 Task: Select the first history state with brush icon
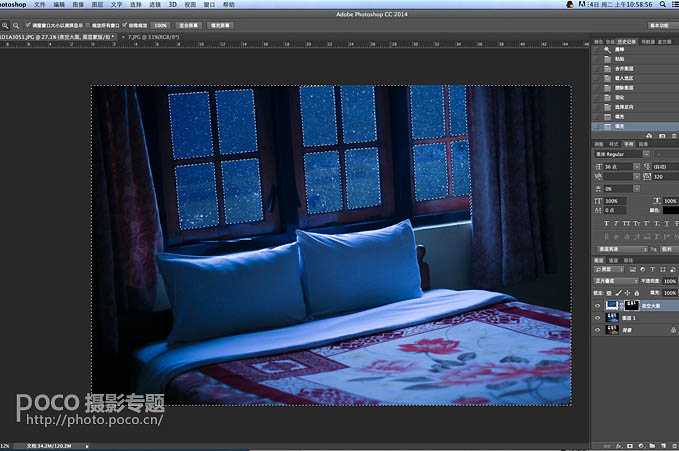635,49
